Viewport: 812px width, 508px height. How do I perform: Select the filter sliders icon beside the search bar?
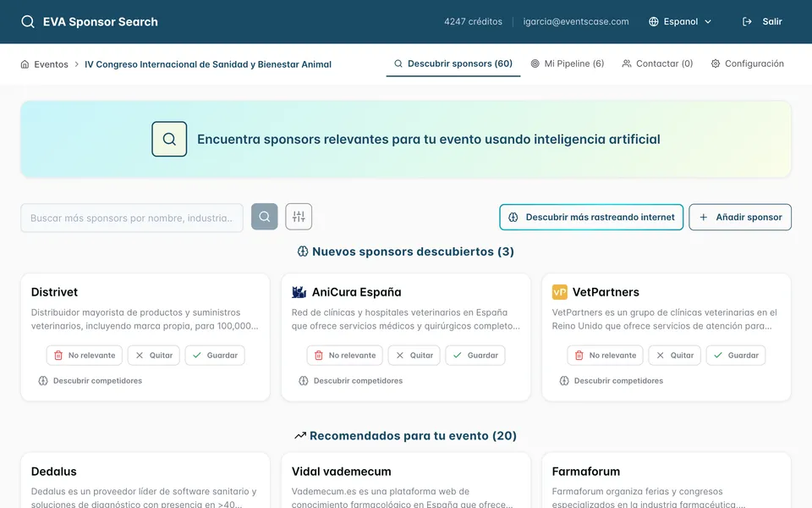click(x=298, y=217)
